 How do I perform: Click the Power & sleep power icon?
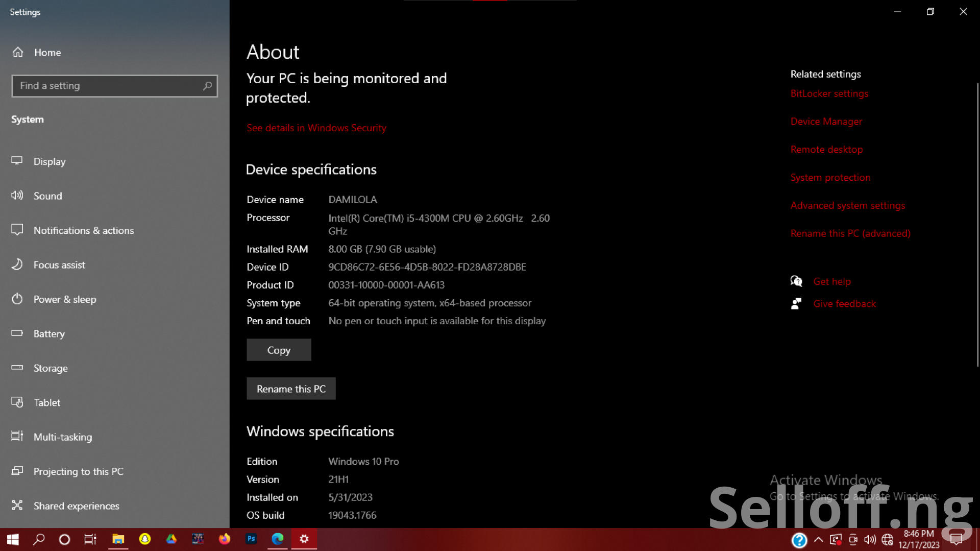17,299
